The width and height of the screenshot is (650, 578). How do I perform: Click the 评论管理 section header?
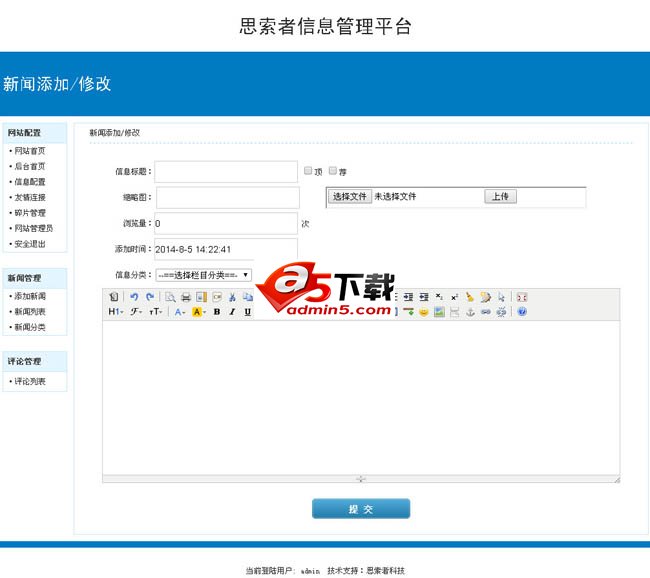click(x=35, y=362)
